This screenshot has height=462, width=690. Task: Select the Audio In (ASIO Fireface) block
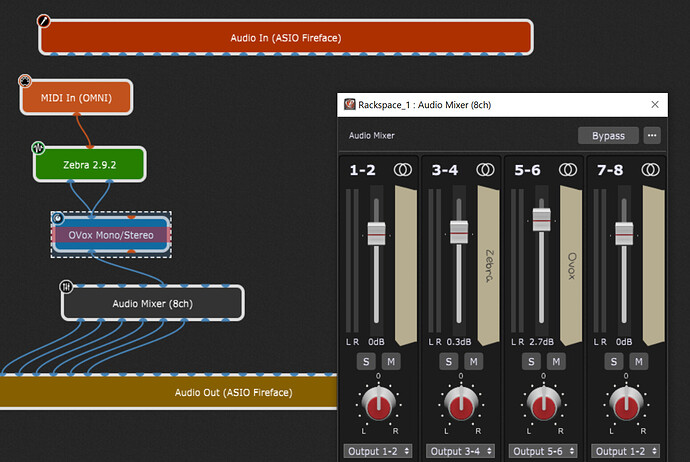pyautogui.click(x=286, y=37)
